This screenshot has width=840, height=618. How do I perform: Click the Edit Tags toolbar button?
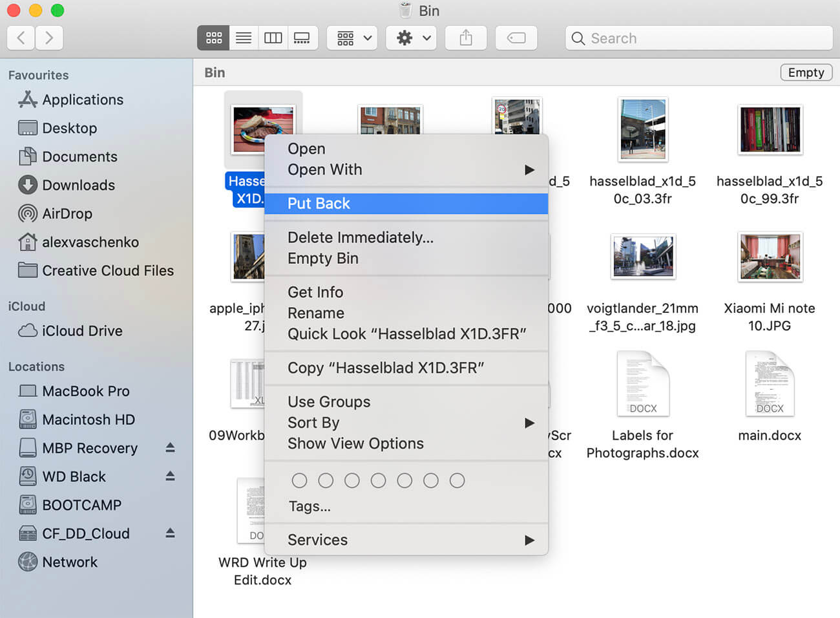(x=516, y=38)
